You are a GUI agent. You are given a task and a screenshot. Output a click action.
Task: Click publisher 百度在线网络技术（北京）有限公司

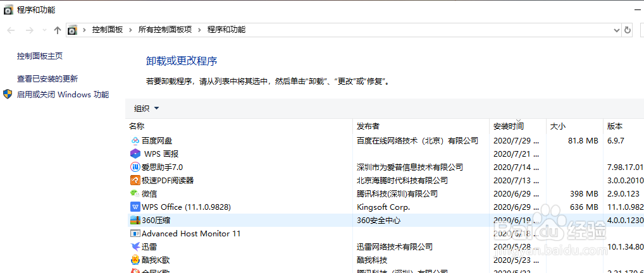tap(418, 141)
